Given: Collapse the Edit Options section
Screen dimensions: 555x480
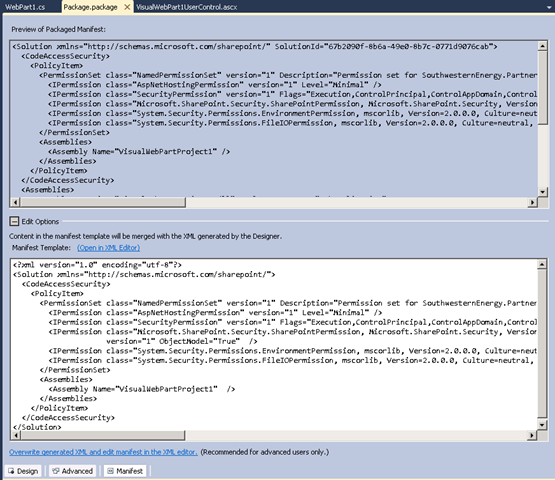Looking at the screenshot, I should pyautogui.click(x=14, y=222).
